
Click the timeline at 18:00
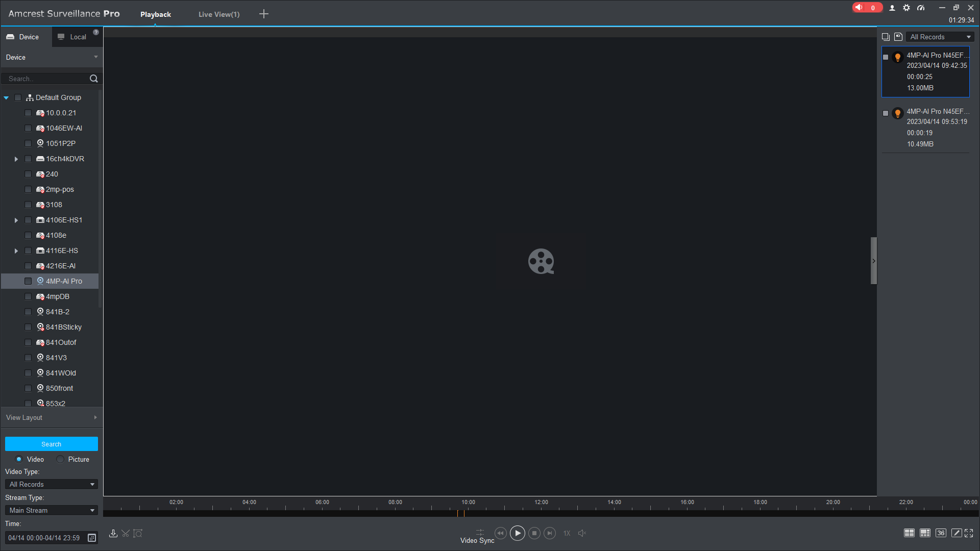tap(760, 513)
